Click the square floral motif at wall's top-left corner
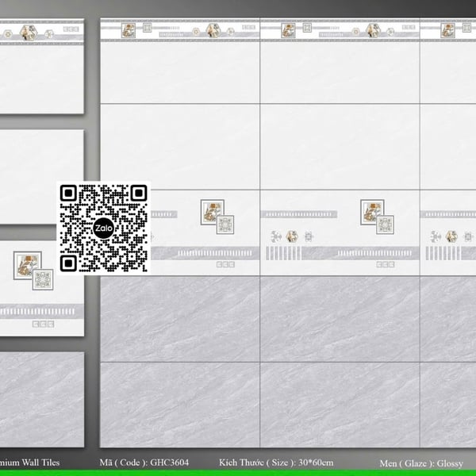The image size is (476, 476). point(129,30)
